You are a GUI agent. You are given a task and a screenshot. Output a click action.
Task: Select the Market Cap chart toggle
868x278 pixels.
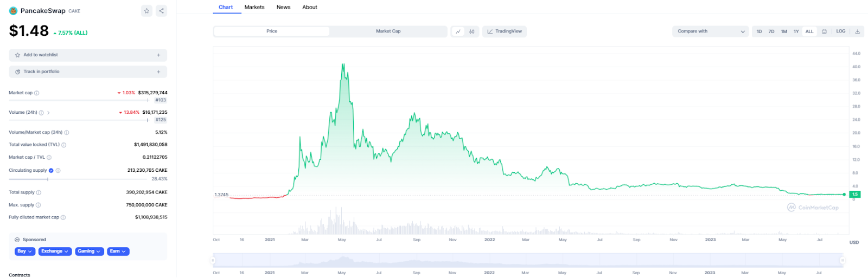pos(388,31)
